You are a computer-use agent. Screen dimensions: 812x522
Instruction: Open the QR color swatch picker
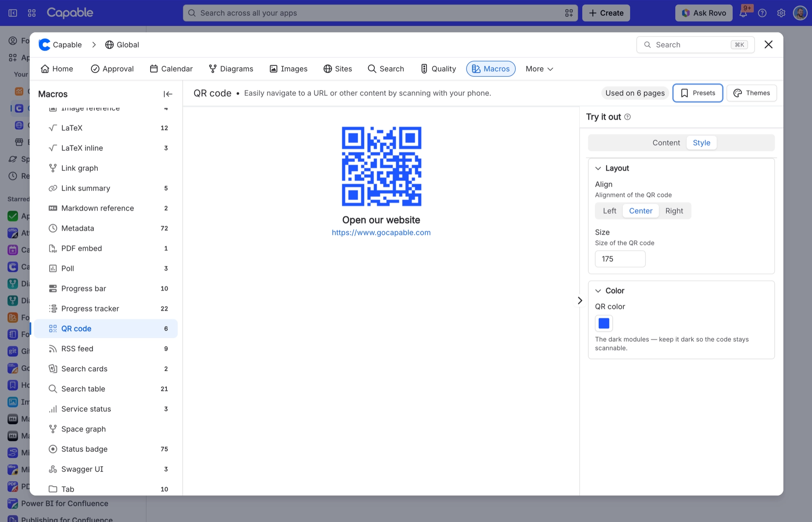click(x=604, y=323)
